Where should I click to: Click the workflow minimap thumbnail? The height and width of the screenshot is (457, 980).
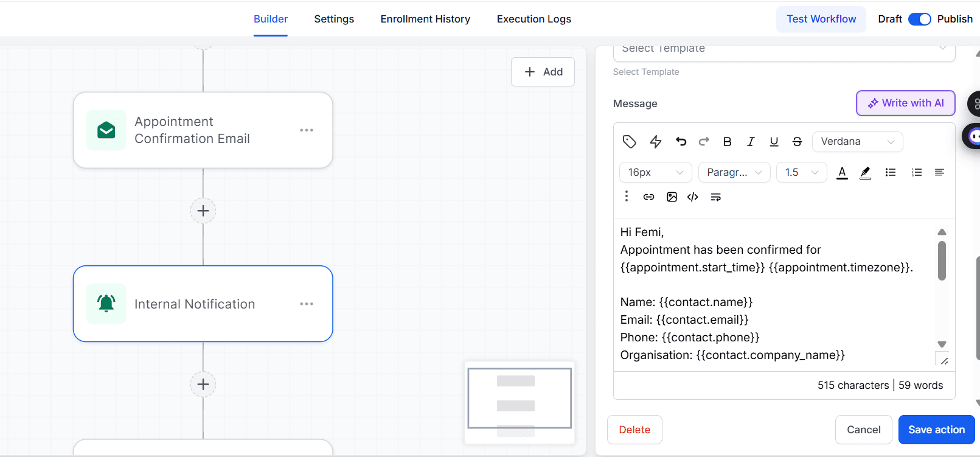click(520, 402)
